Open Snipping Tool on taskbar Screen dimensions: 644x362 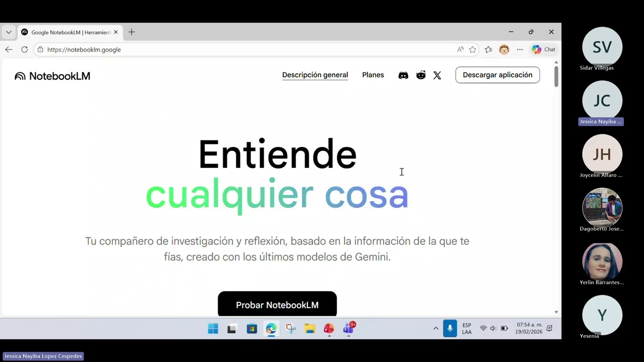(x=290, y=329)
